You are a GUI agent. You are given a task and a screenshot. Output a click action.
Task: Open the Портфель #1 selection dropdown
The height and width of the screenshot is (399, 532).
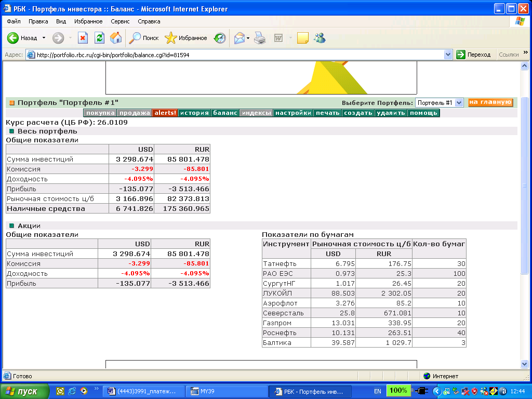coord(459,103)
